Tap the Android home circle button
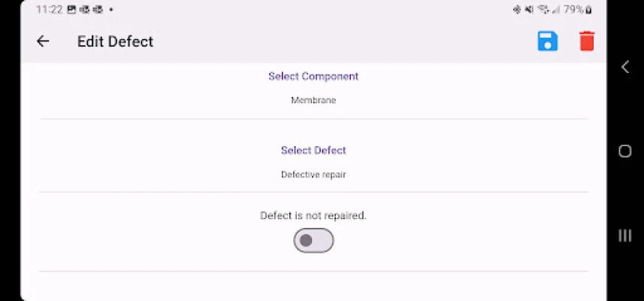 (624, 151)
